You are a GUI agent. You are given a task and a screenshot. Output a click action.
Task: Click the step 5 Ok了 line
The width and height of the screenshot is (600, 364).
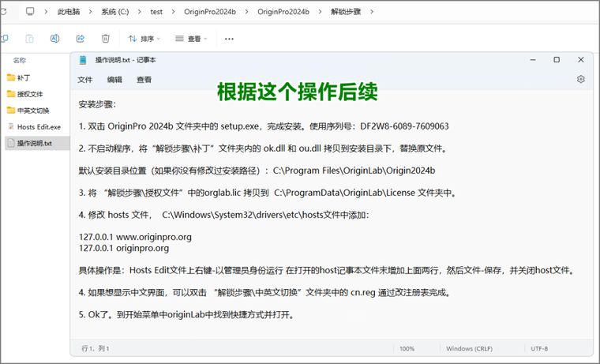point(187,315)
